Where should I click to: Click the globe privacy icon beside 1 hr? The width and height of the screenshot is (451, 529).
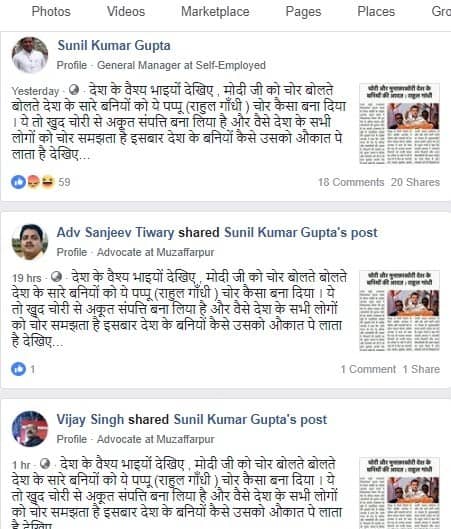tap(45, 464)
